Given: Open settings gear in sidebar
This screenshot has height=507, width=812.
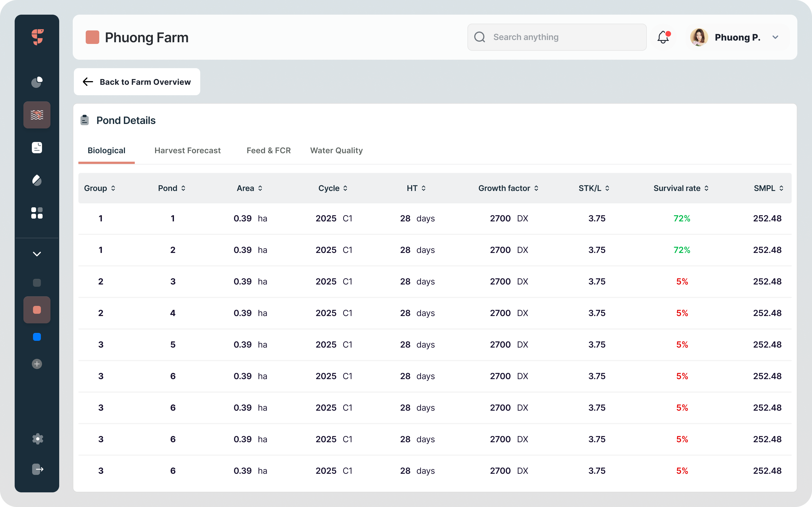Looking at the screenshot, I should click(37, 439).
